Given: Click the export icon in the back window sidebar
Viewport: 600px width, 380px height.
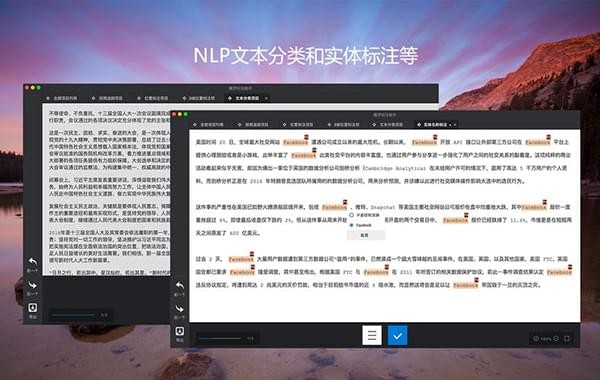Looking at the screenshot, I should pyautogui.click(x=33, y=308).
